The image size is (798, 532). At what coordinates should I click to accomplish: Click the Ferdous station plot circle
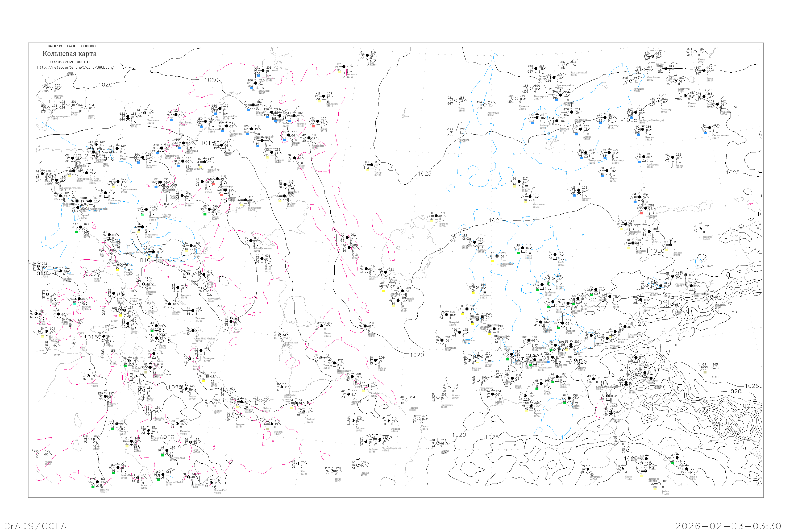click(358, 465)
